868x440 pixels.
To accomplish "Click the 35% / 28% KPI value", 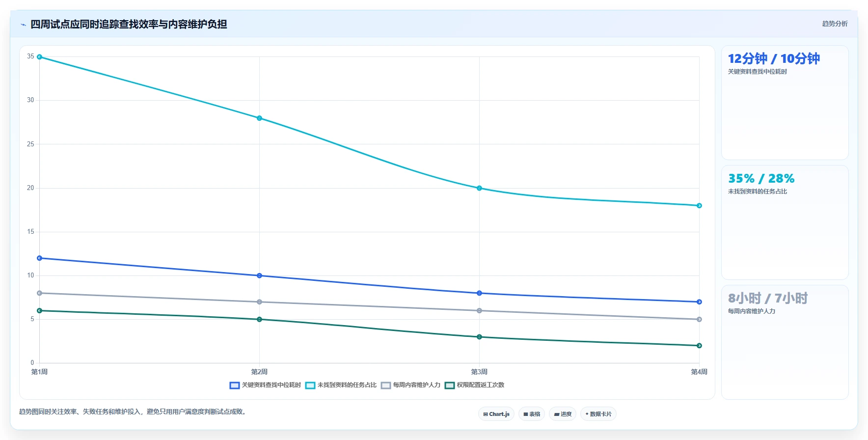I will pos(761,178).
